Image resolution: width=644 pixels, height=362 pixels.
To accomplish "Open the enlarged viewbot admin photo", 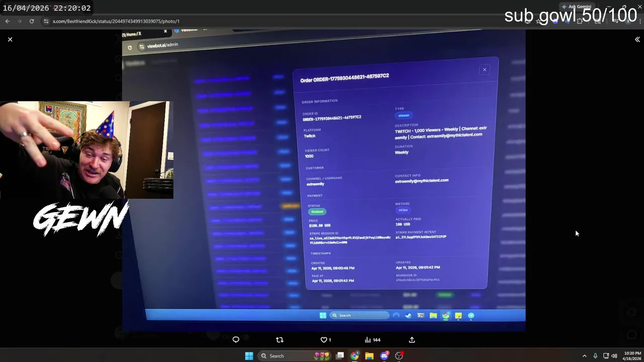I will coord(324,180).
